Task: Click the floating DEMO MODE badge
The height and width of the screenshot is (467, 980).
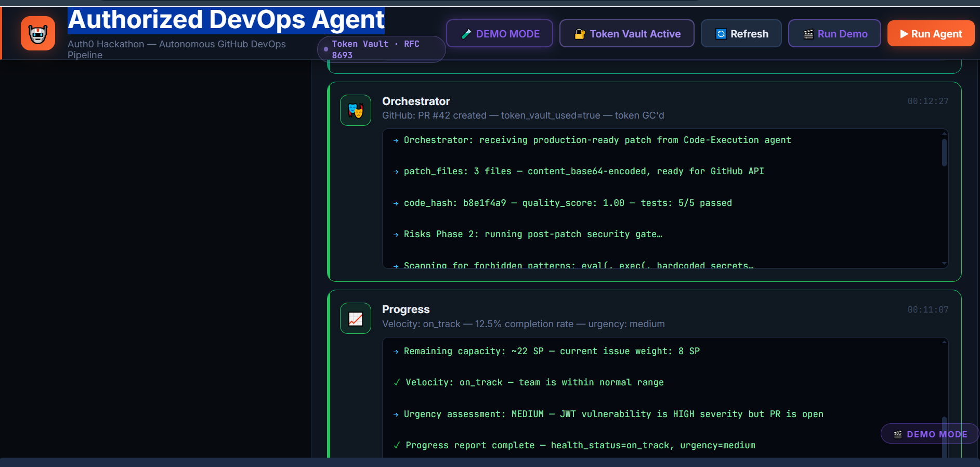Action: coord(930,434)
